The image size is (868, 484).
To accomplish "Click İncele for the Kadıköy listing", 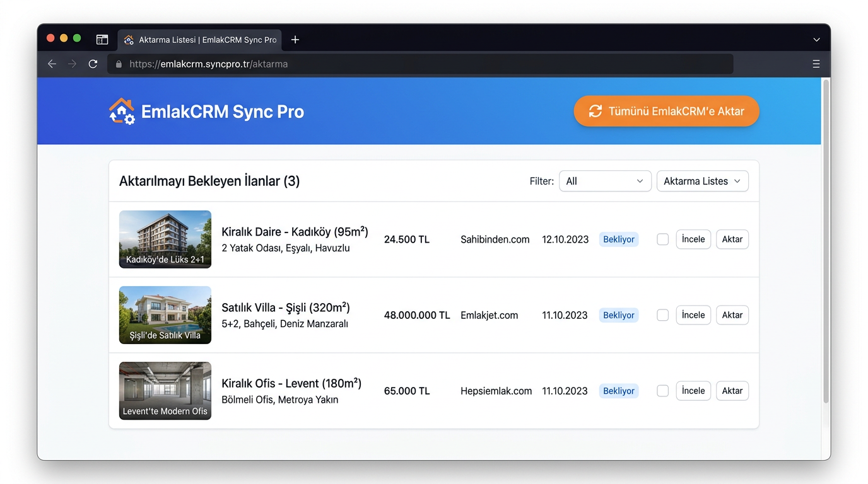I will point(693,239).
